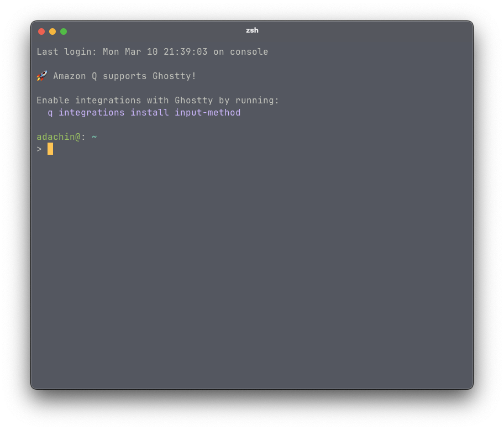Click the zsh window title
504x430 pixels.
pos(252,30)
